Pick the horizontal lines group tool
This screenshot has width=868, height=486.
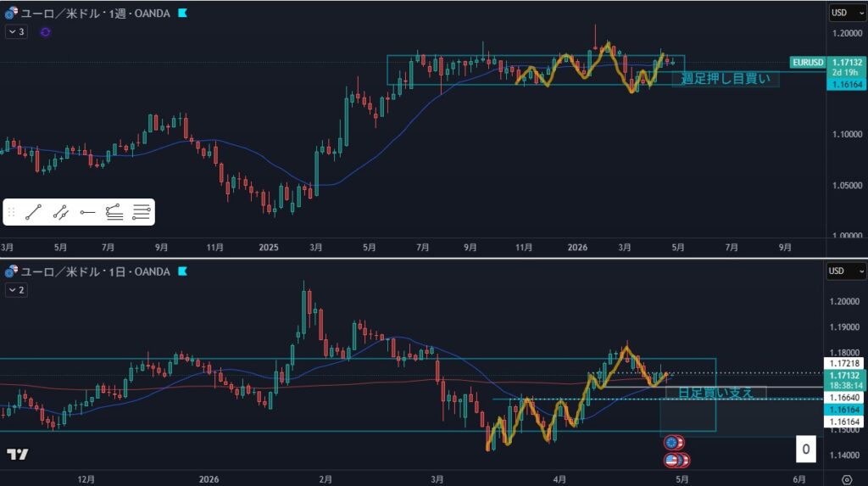[x=141, y=212]
